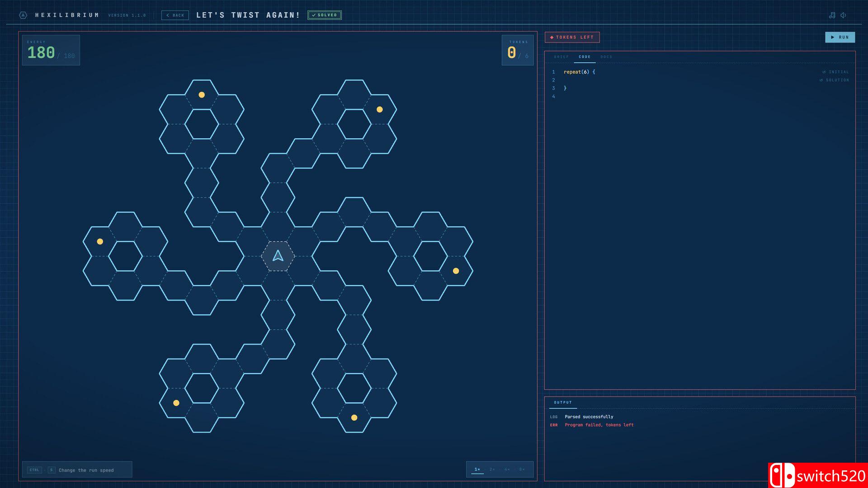
Task: Click the token in the far-right cluster
Action: tap(456, 271)
